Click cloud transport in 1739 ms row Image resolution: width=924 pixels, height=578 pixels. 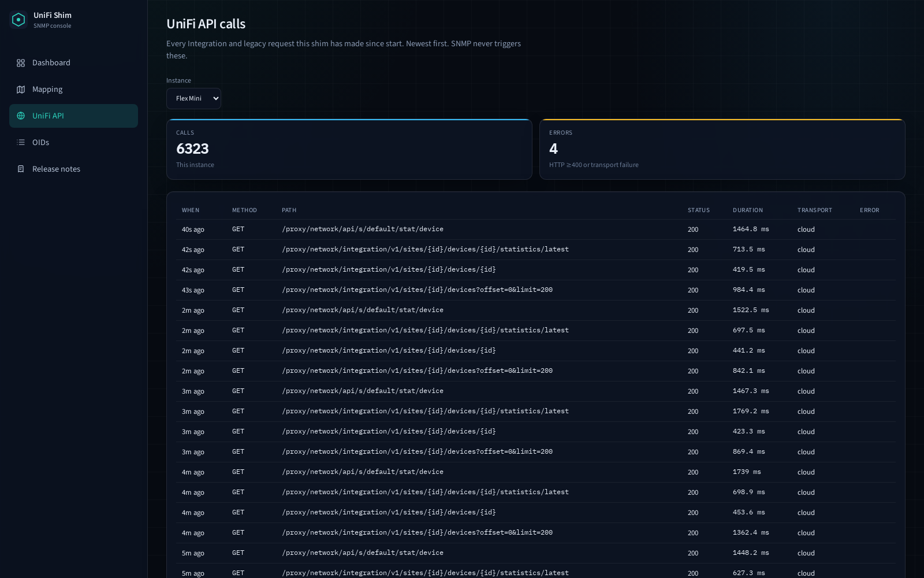pyautogui.click(x=806, y=472)
